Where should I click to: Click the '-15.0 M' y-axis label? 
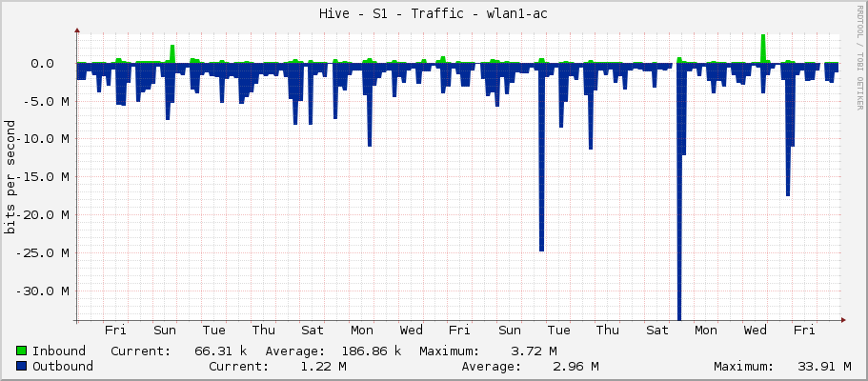(42, 177)
